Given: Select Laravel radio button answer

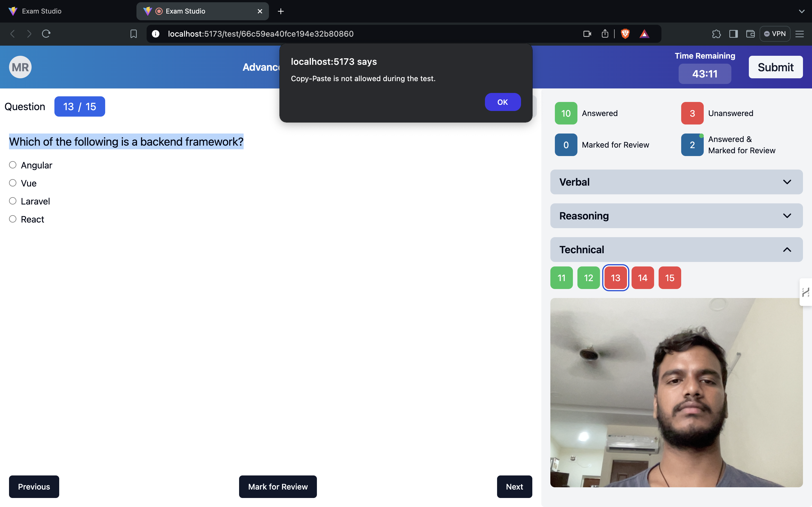Looking at the screenshot, I should [13, 200].
